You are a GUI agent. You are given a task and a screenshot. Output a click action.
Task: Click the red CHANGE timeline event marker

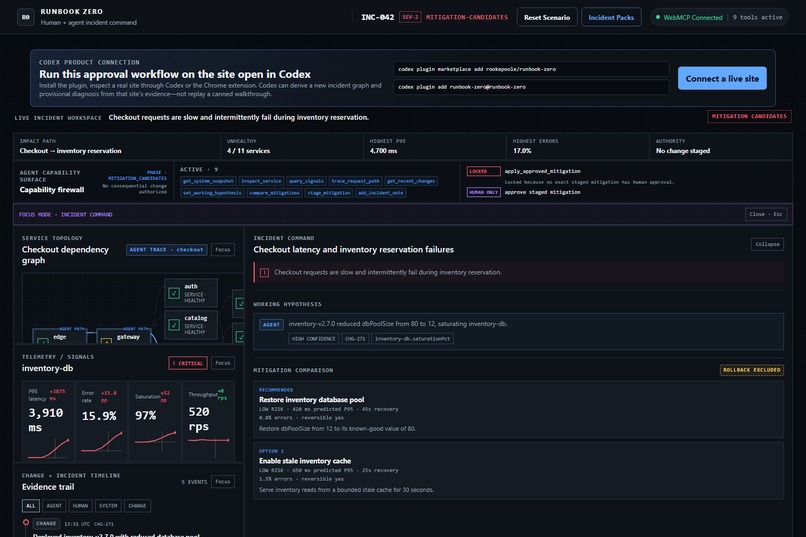pos(26,522)
